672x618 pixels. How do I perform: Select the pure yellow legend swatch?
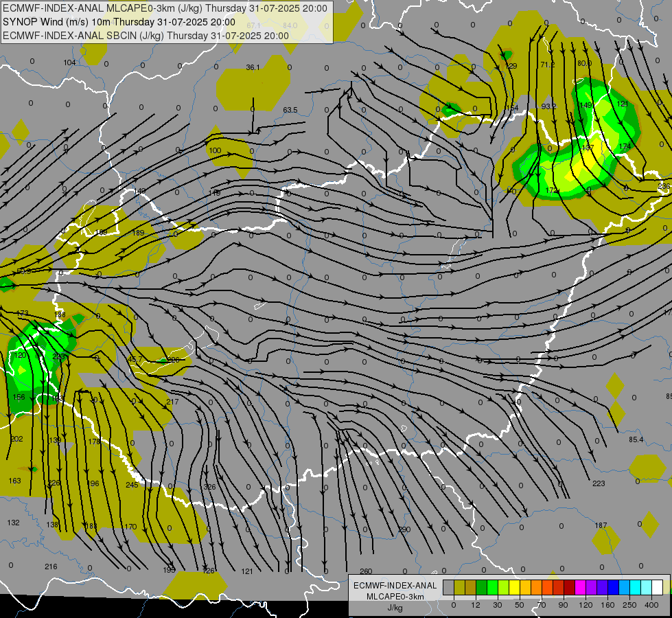coord(514,588)
